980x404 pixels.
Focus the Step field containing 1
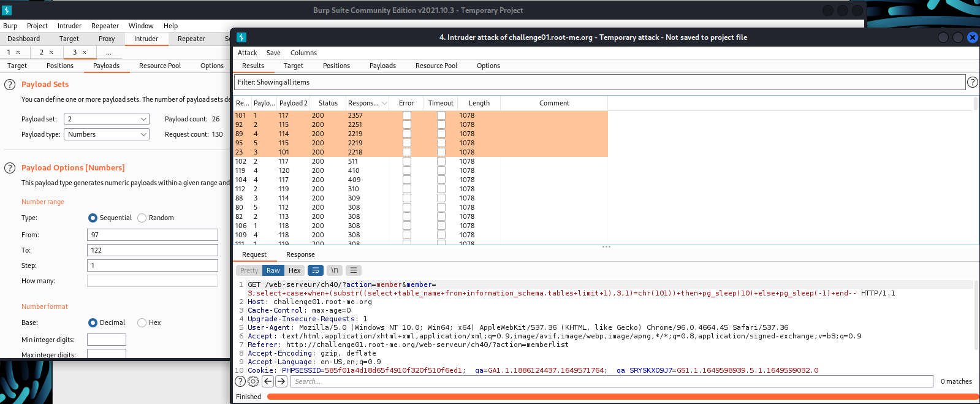pos(153,265)
